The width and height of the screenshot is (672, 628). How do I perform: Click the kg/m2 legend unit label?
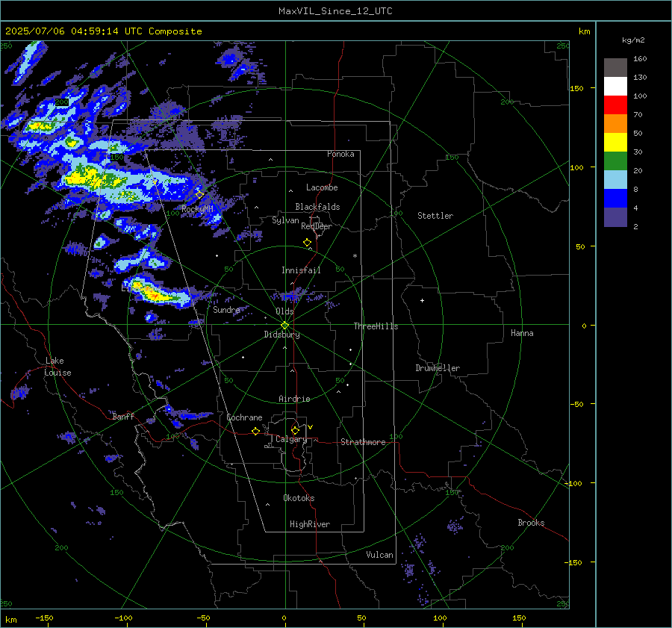point(633,40)
